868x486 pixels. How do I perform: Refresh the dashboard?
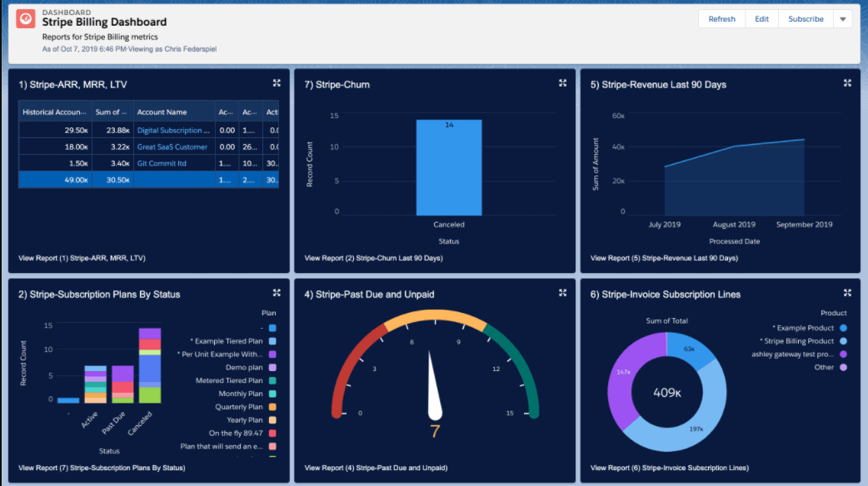(x=722, y=19)
